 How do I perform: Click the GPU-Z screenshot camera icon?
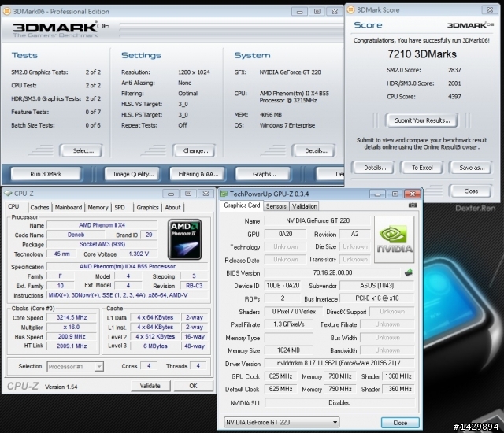pyautogui.click(x=413, y=205)
